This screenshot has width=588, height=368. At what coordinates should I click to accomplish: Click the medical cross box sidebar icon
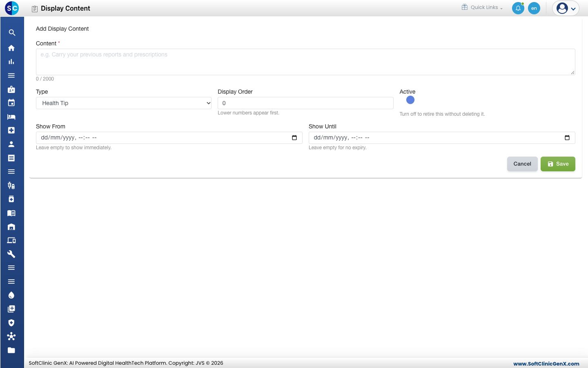point(11,130)
